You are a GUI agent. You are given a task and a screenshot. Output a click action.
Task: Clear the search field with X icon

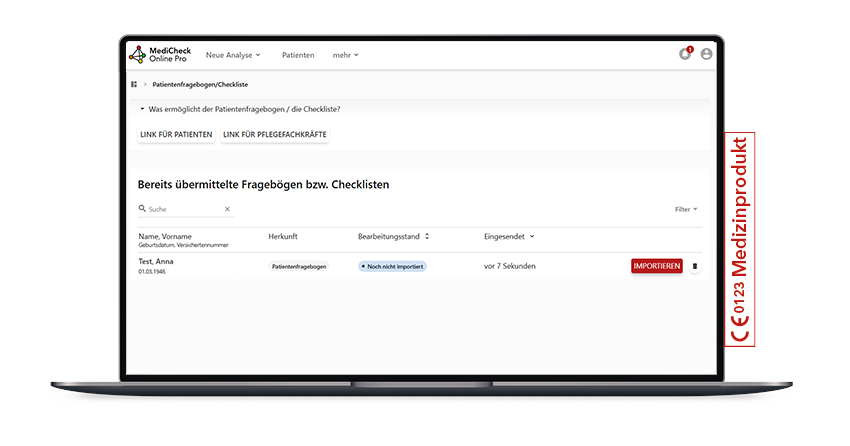tap(227, 209)
